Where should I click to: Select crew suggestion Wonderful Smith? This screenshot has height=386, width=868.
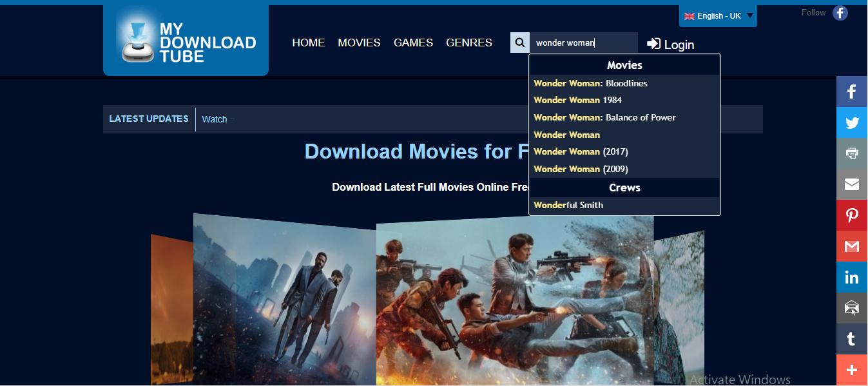tap(624, 205)
